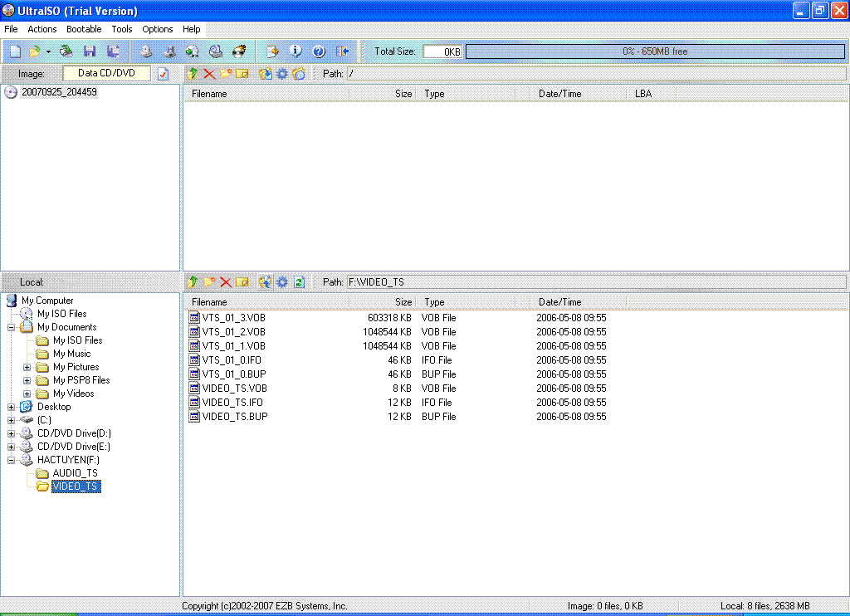Click the Save floppy disk icon
850x616 pixels.
click(x=90, y=51)
